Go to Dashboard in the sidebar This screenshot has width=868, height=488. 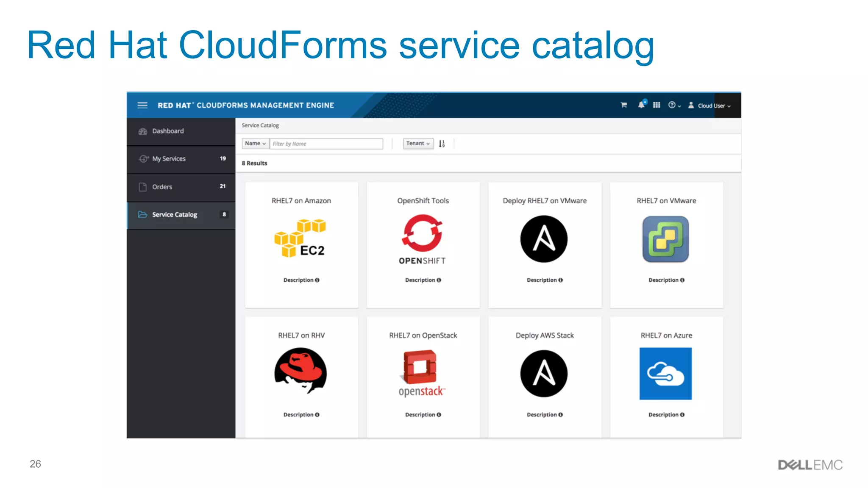(x=181, y=131)
